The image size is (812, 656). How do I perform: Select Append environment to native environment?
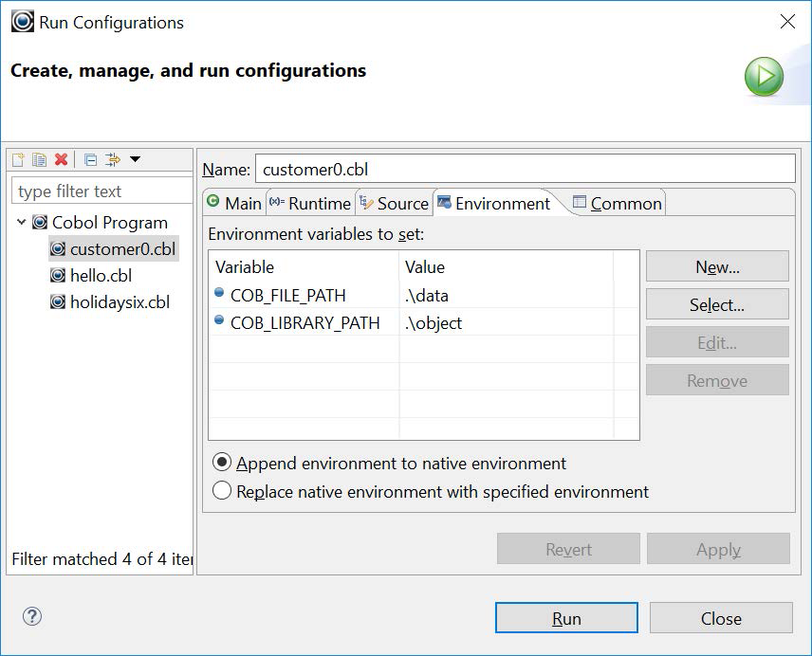click(x=223, y=464)
